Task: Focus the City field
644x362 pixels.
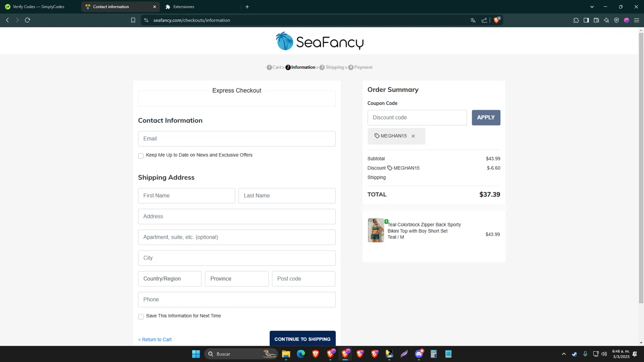Action: [237, 258]
